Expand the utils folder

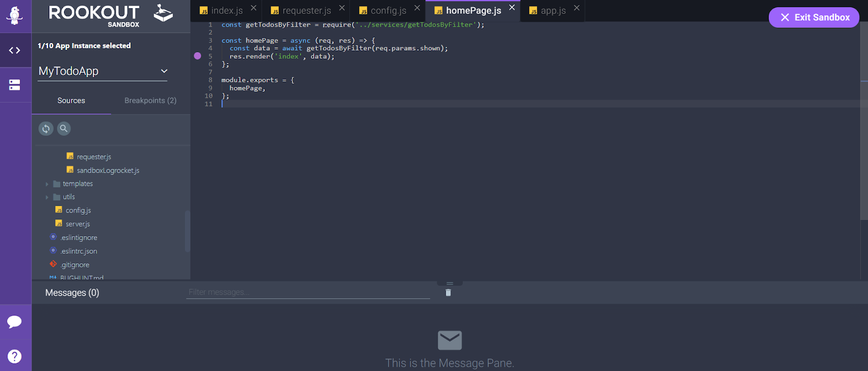[47, 197]
